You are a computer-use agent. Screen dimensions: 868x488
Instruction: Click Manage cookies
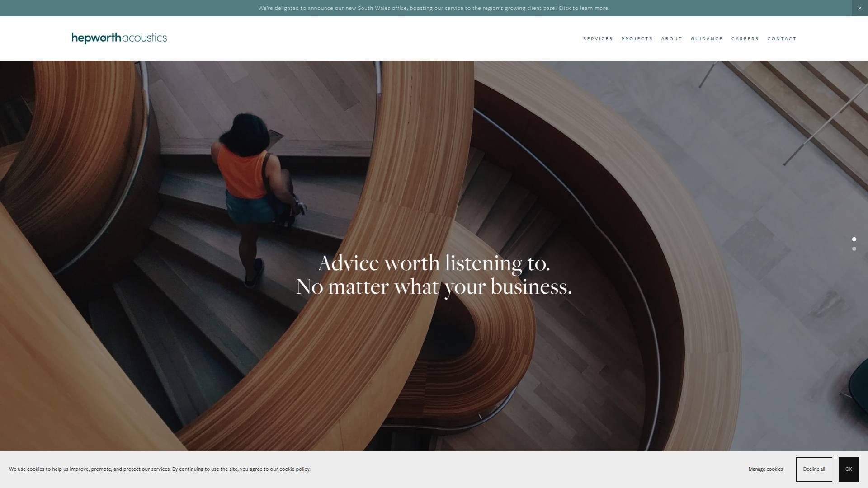coord(765,469)
